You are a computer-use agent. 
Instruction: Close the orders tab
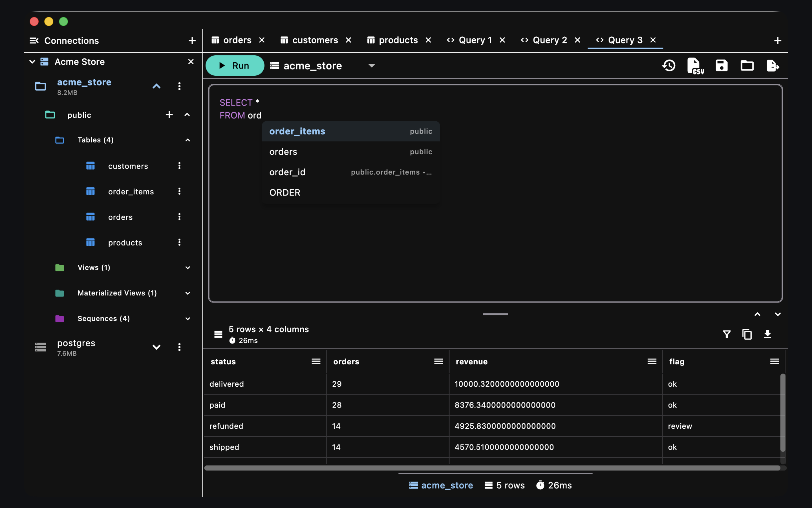point(262,40)
